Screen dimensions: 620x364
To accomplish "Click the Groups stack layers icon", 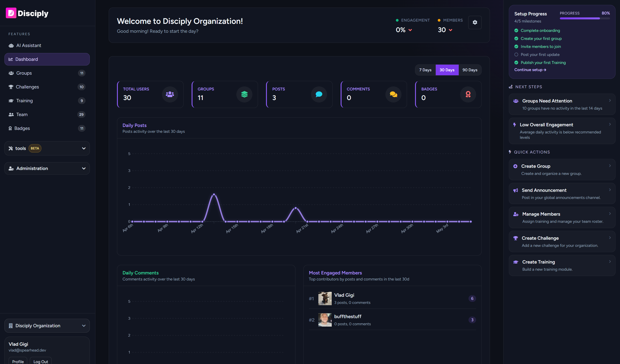I will coord(244,94).
